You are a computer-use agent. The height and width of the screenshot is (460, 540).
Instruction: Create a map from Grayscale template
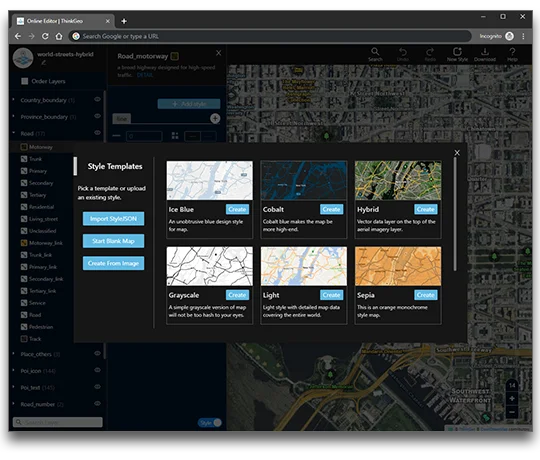237,295
